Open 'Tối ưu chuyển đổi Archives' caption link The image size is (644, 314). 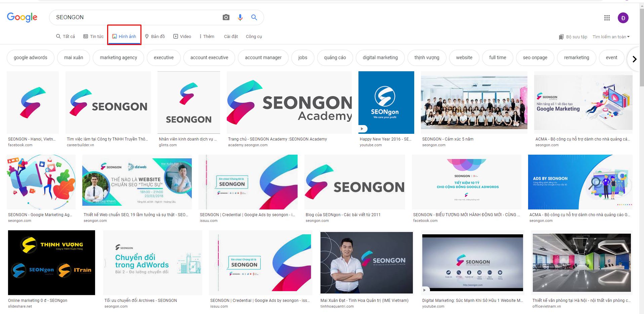141,301
